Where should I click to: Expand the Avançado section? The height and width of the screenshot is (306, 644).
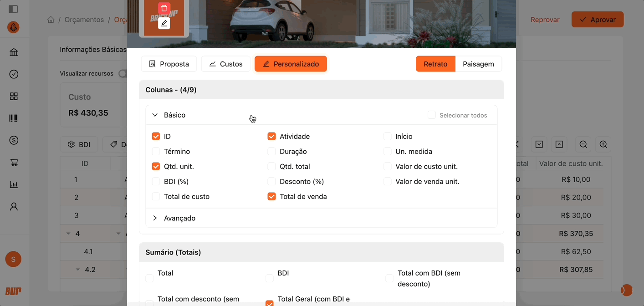click(x=155, y=218)
